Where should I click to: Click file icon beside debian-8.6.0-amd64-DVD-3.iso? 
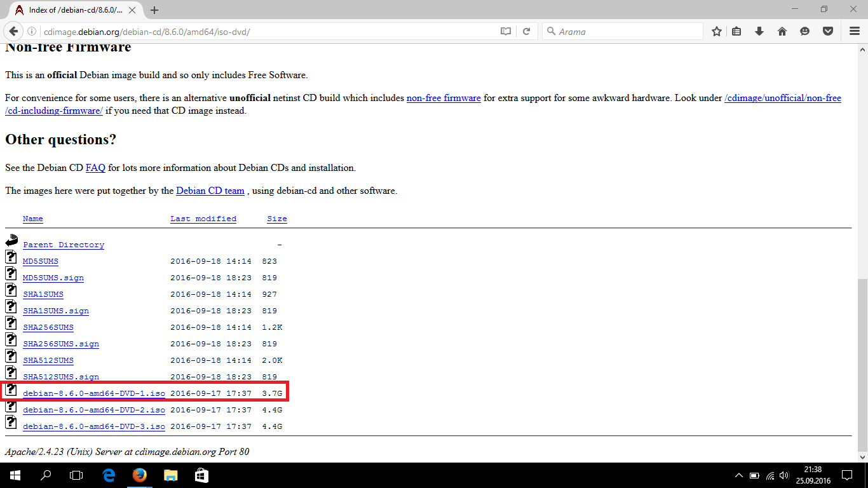coord(11,422)
